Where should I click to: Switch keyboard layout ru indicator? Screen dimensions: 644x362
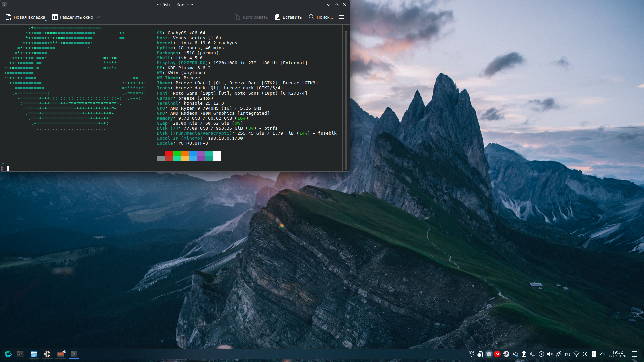(567, 354)
